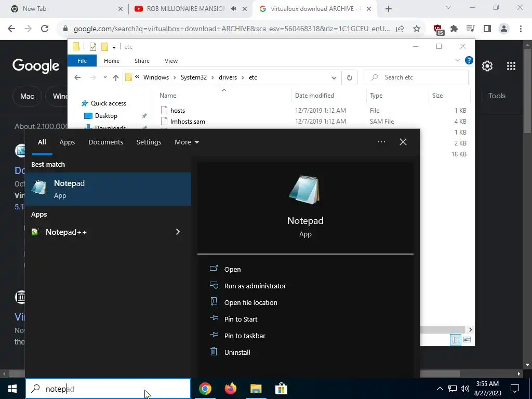Open notification center icon
The height and width of the screenshot is (399, 532).
[x=515, y=389]
